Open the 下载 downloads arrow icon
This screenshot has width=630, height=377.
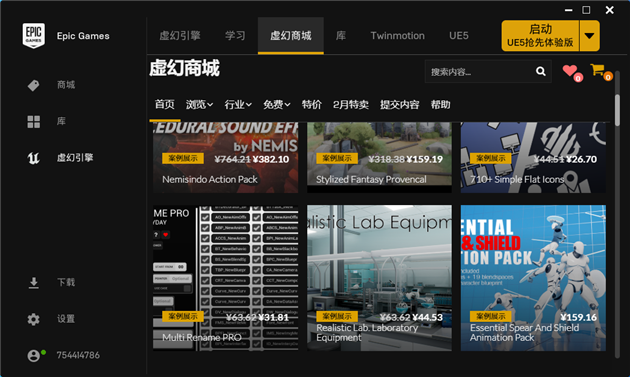click(34, 283)
